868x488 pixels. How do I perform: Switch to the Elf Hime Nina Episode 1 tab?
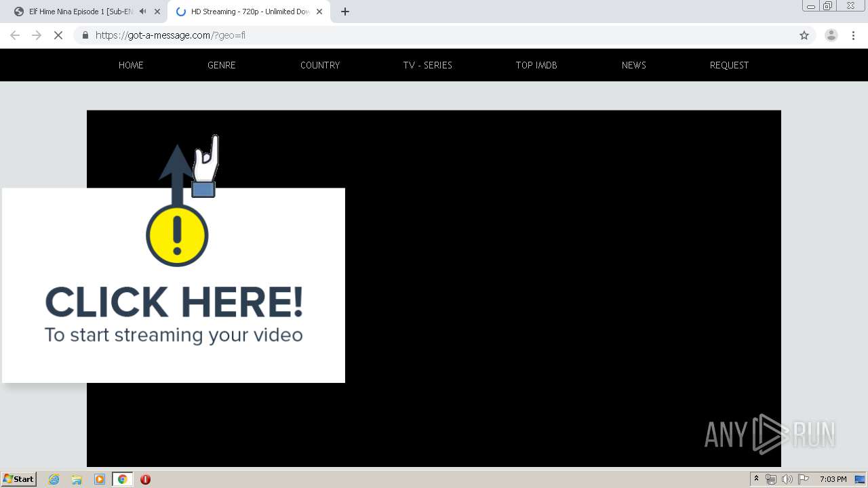click(x=86, y=12)
